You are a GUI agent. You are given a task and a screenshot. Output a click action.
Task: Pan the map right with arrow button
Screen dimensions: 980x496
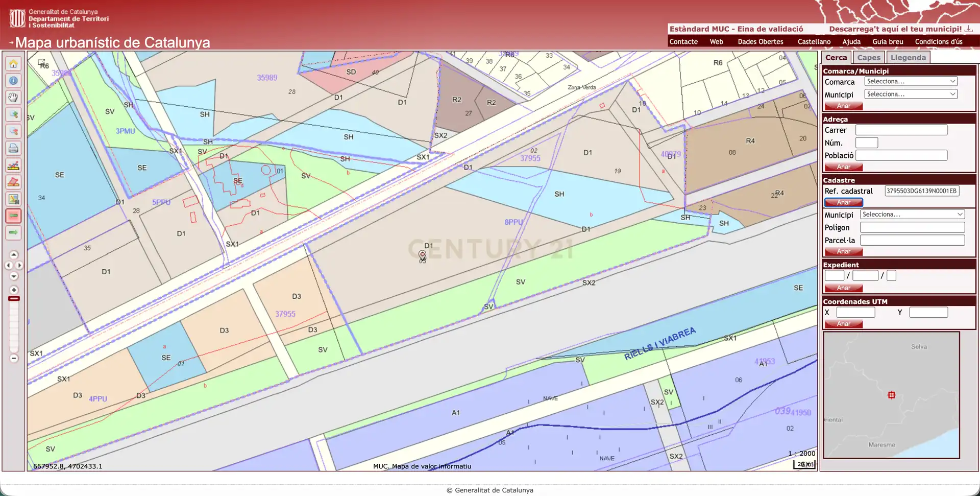click(19, 265)
